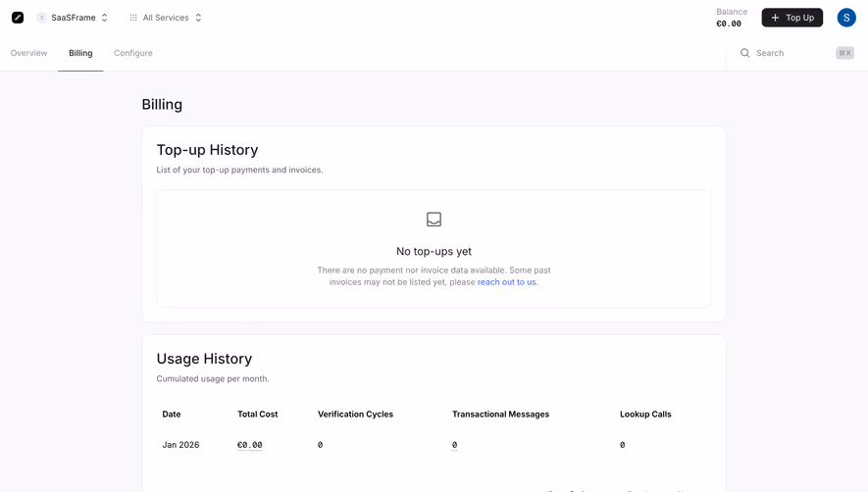Click the SaaSFrame workspace avatar icon
This screenshot has width=868, height=492.
pos(41,18)
